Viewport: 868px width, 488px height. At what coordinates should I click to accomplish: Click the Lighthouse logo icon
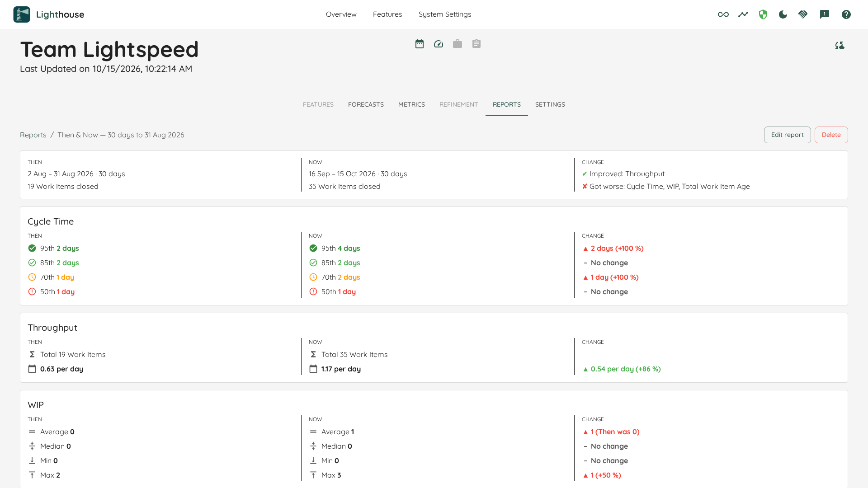(22, 14)
